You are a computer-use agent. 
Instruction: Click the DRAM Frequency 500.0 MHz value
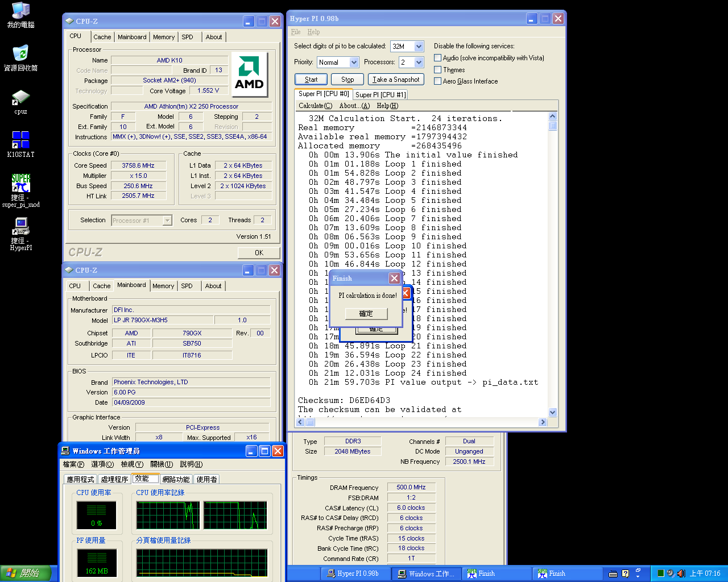pos(411,487)
